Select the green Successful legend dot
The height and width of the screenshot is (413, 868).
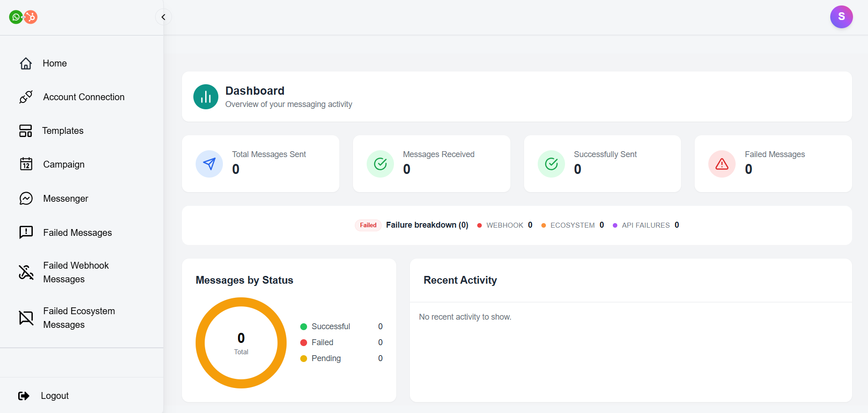(303, 326)
